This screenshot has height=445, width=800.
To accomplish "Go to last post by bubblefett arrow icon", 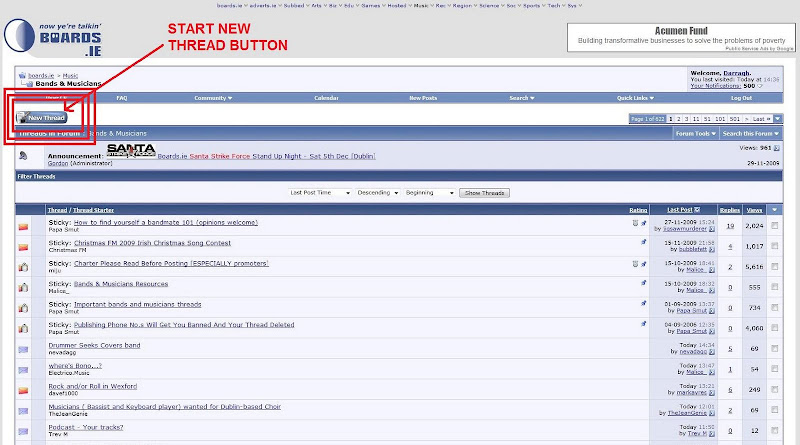I will (712, 250).
